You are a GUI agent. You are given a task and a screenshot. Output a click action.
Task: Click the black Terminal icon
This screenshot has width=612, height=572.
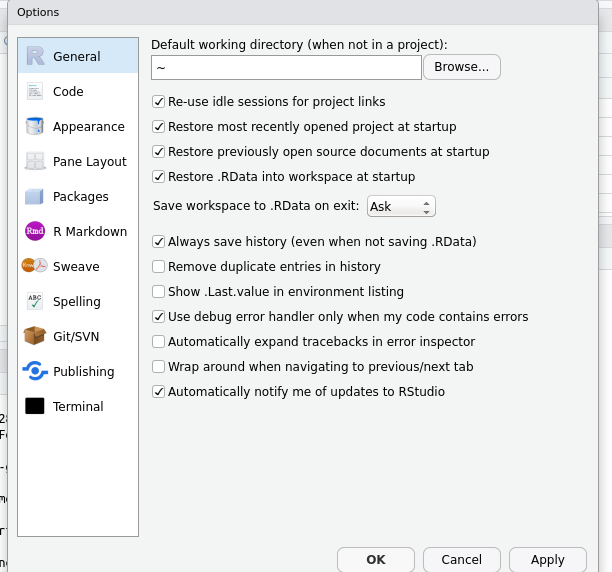coord(35,407)
